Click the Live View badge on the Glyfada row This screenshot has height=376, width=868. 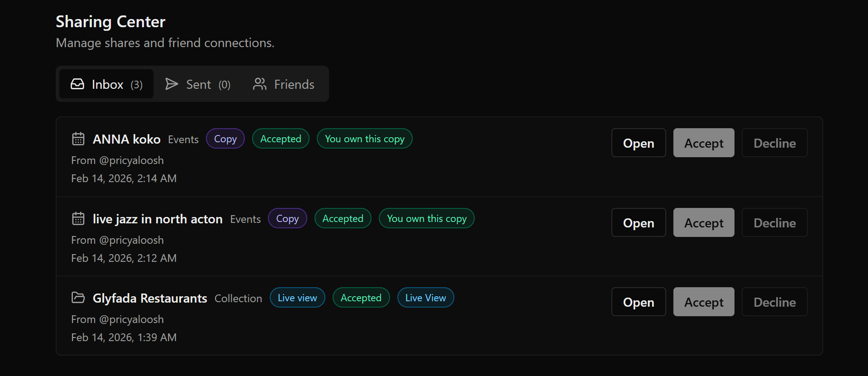click(425, 298)
